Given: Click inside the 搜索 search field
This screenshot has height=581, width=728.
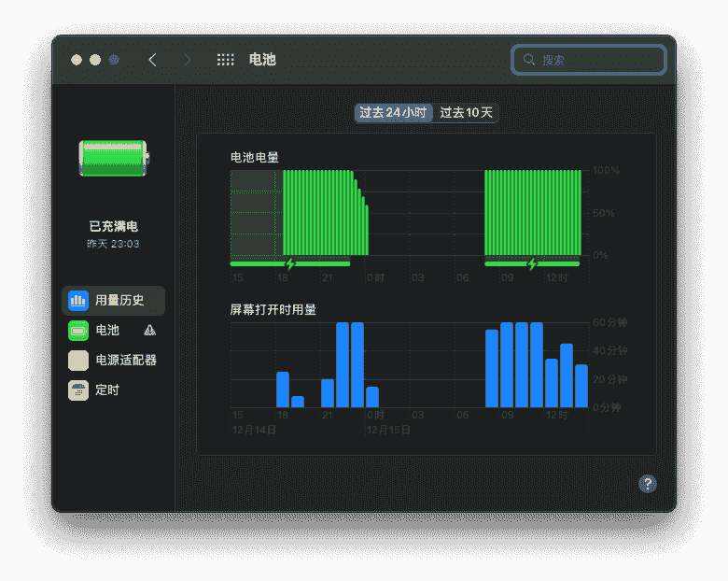Looking at the screenshot, I should tap(597, 60).
